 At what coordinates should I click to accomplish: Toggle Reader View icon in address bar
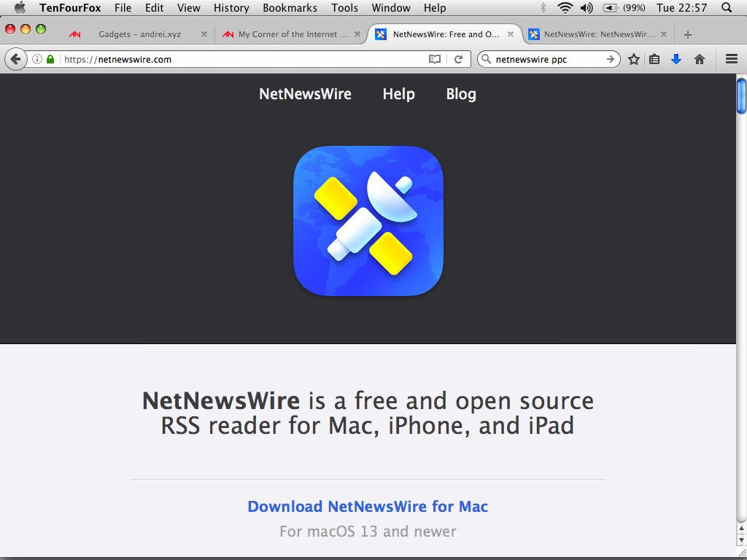[x=435, y=59]
